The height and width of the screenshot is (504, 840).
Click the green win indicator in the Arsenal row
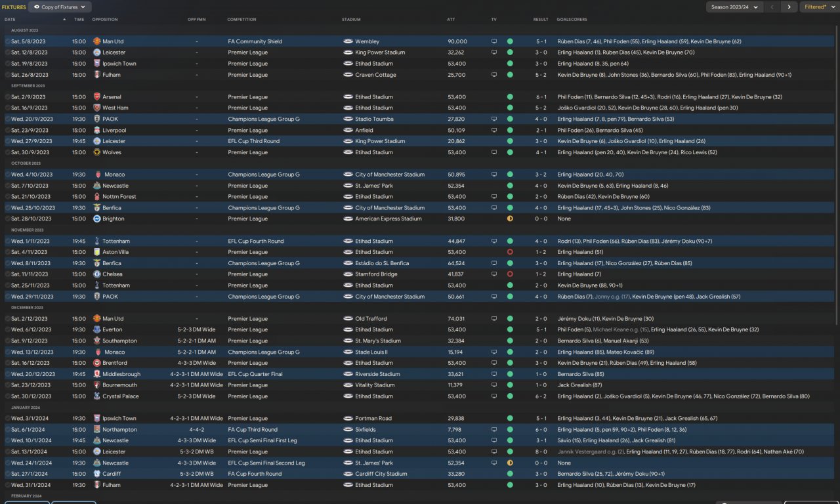click(x=510, y=97)
